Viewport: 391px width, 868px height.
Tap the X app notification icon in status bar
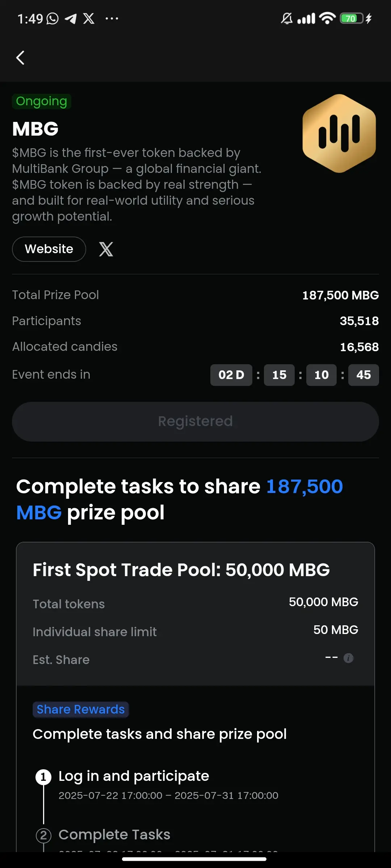point(89,18)
